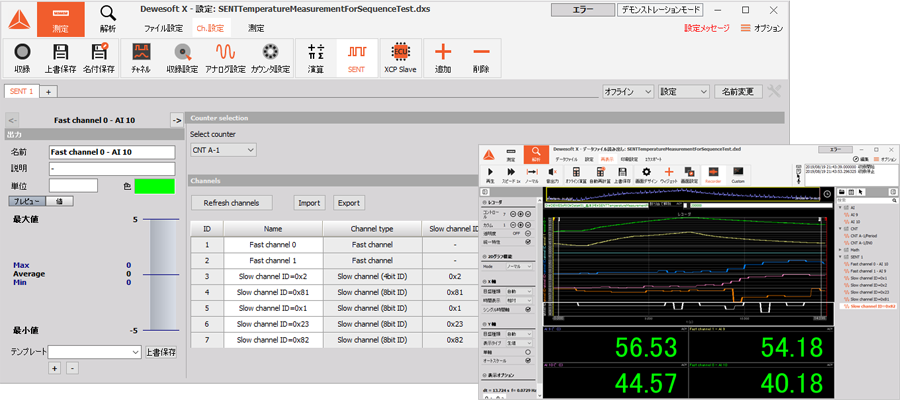Open the 収録設定 storing settings icon
The image size is (900, 400).
pyautogui.click(x=182, y=58)
